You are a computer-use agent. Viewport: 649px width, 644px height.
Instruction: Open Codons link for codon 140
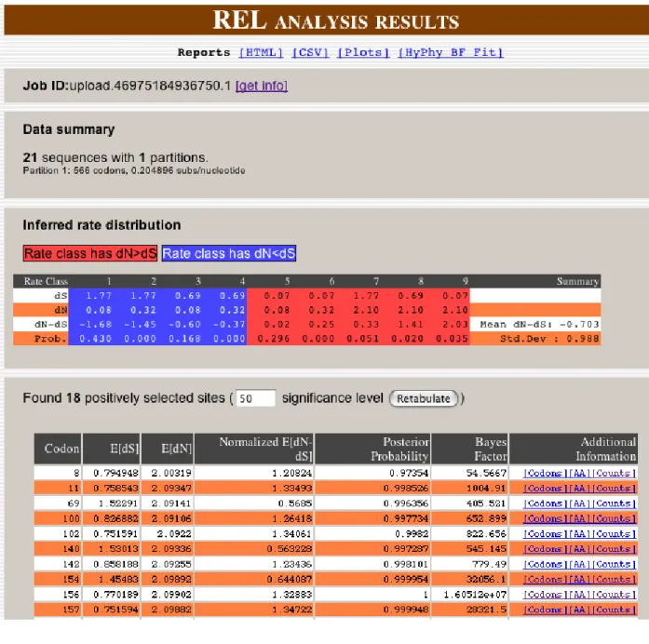(x=545, y=549)
